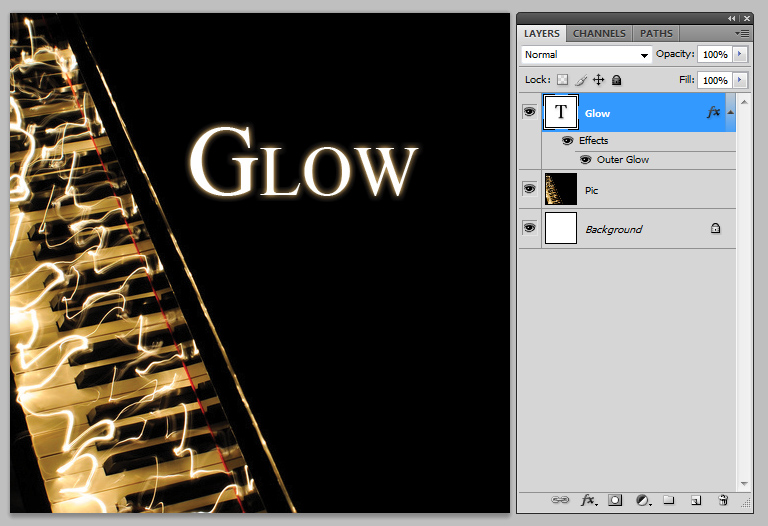Add a layer mask to Glow

tap(616, 499)
